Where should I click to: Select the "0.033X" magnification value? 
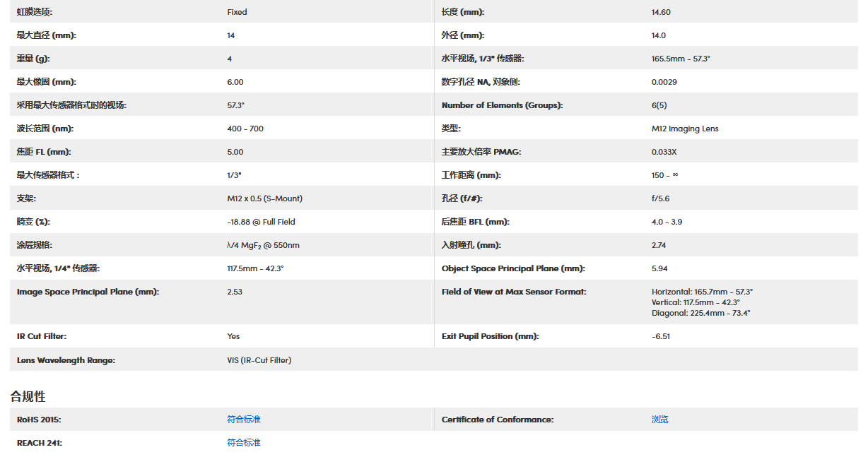coord(664,152)
